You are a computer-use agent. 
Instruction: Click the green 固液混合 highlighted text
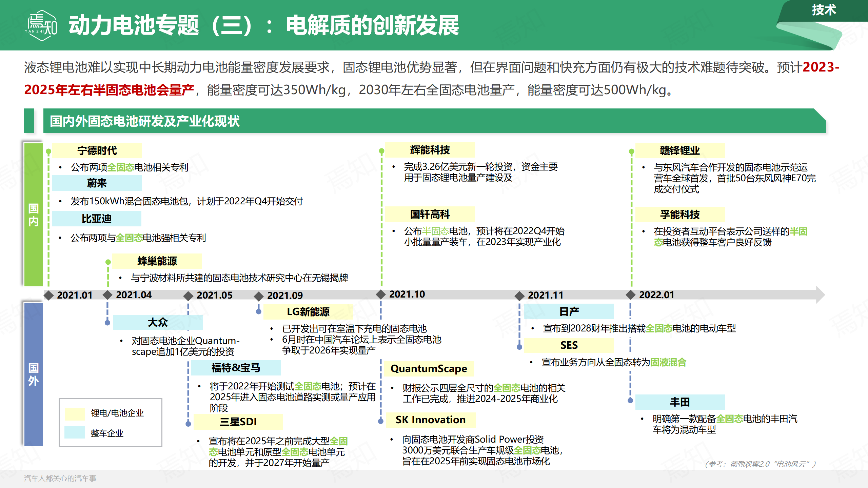pos(668,363)
